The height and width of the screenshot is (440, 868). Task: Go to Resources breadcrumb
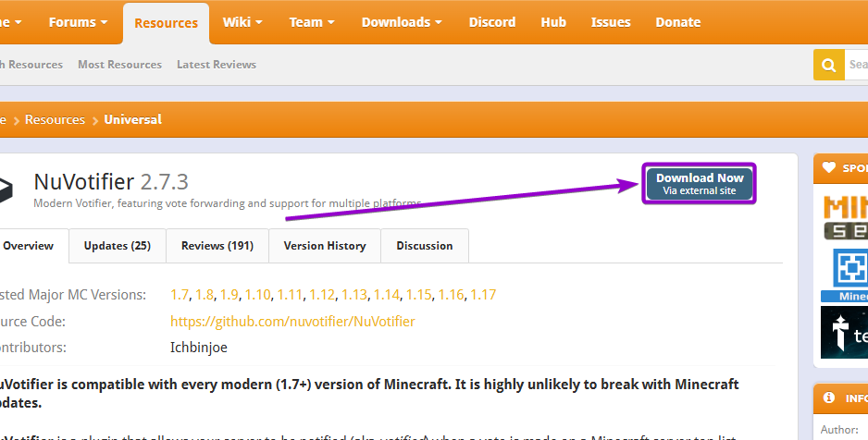click(x=55, y=119)
